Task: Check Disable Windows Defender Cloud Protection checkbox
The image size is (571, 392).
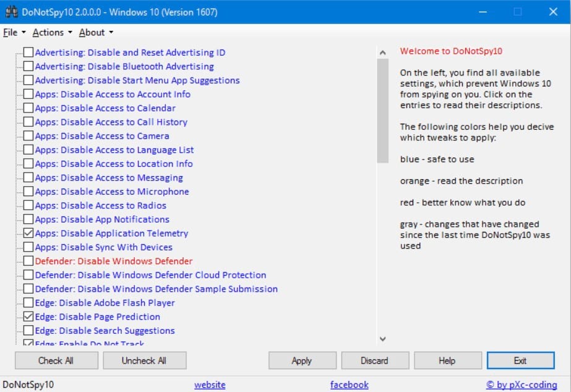Action: 28,275
